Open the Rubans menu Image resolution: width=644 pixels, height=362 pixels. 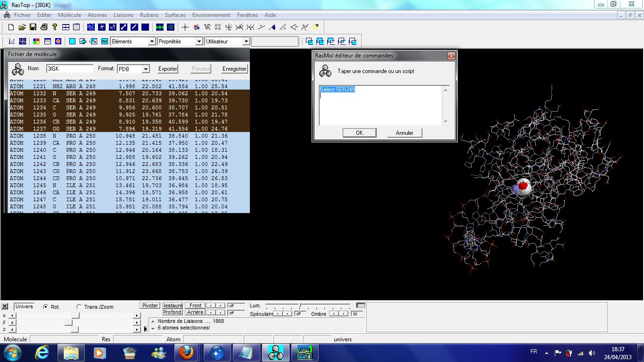coord(149,15)
